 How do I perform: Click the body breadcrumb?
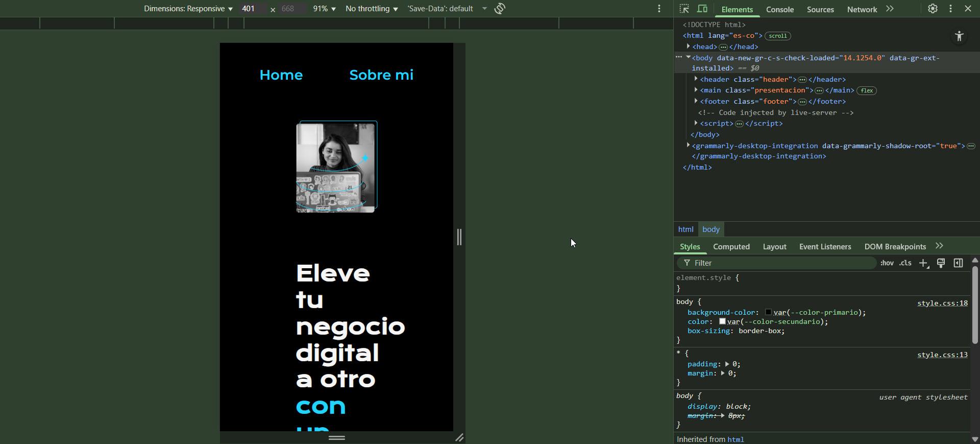click(710, 229)
